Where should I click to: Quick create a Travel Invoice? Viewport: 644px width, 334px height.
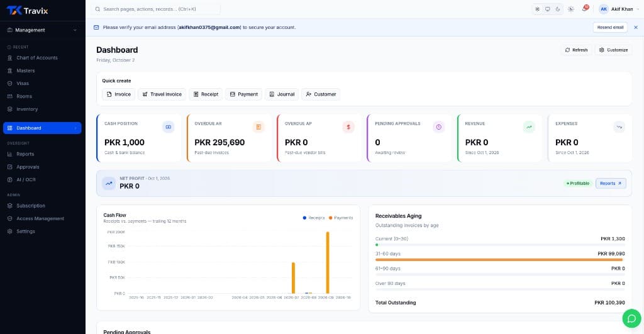pyautogui.click(x=162, y=94)
